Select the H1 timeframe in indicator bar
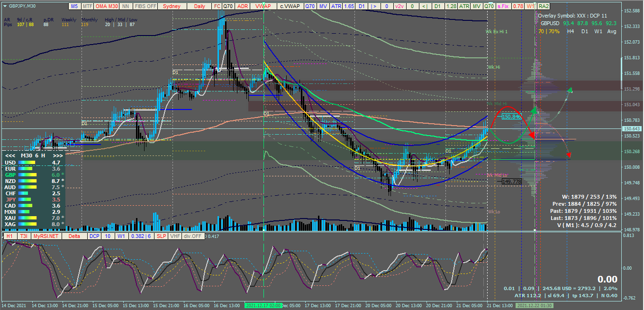 coord(10,236)
